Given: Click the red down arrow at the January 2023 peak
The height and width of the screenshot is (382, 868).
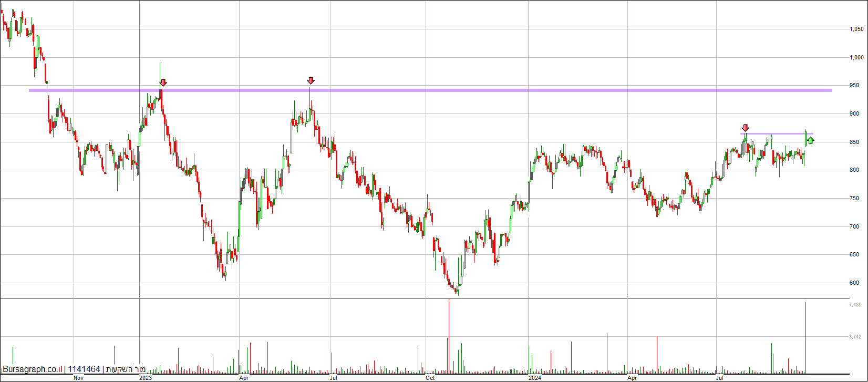Looking at the screenshot, I should click(x=163, y=82).
